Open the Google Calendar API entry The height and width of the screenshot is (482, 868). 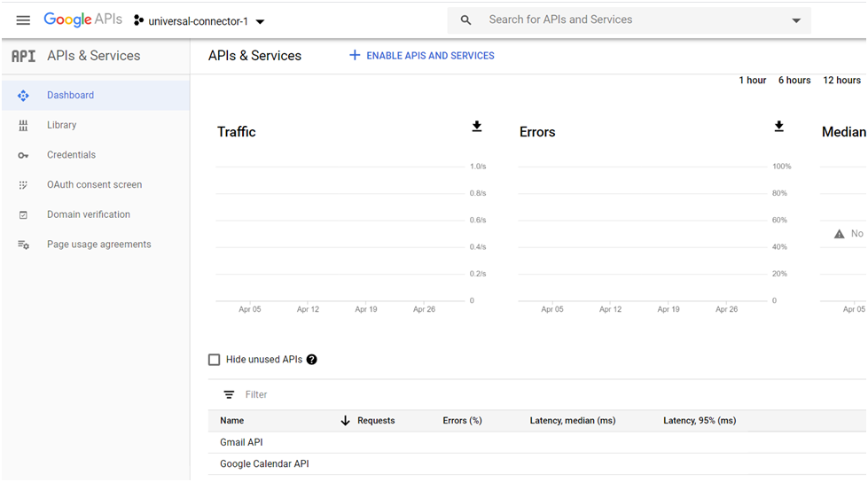click(x=264, y=463)
